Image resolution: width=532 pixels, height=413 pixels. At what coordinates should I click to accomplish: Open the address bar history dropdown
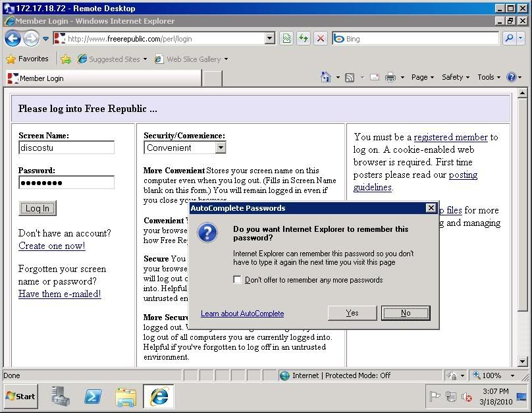click(270, 38)
